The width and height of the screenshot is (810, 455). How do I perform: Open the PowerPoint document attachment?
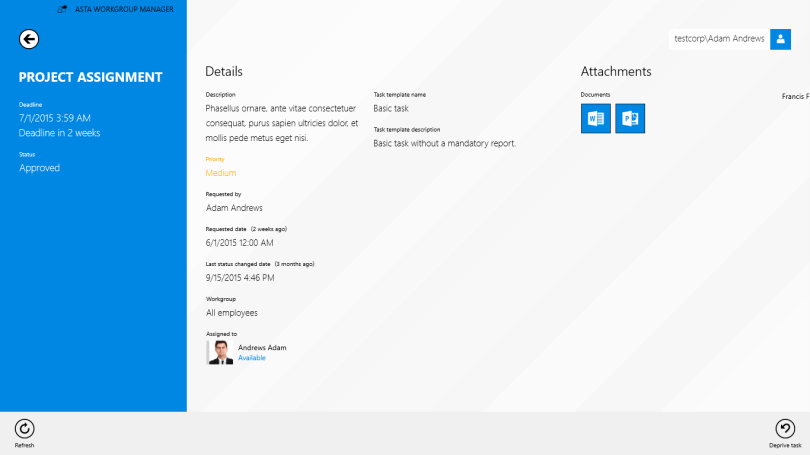[x=629, y=118]
